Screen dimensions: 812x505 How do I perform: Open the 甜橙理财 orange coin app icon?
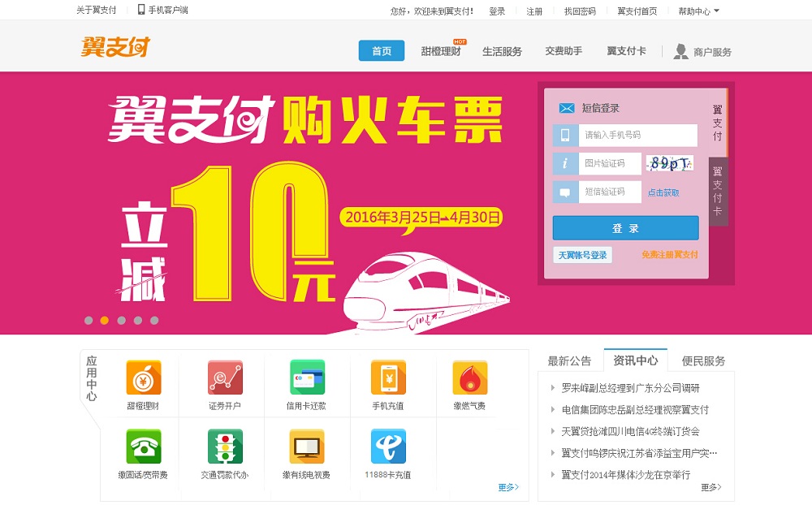click(144, 378)
